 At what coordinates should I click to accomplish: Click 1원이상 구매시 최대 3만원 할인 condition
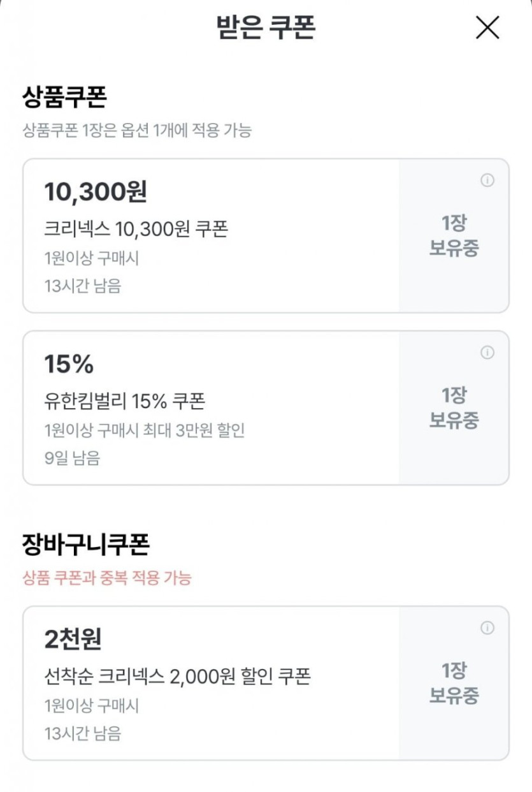pyautogui.click(x=145, y=430)
